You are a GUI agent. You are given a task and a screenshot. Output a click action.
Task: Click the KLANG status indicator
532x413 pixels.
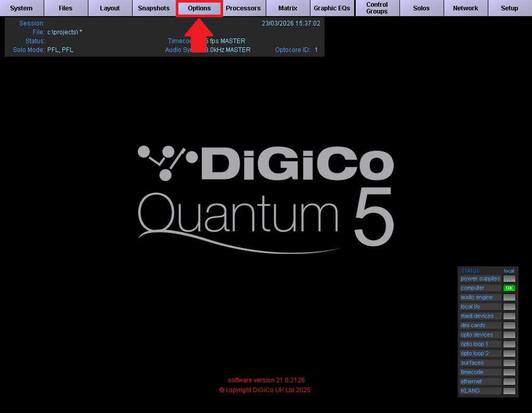[509, 391]
